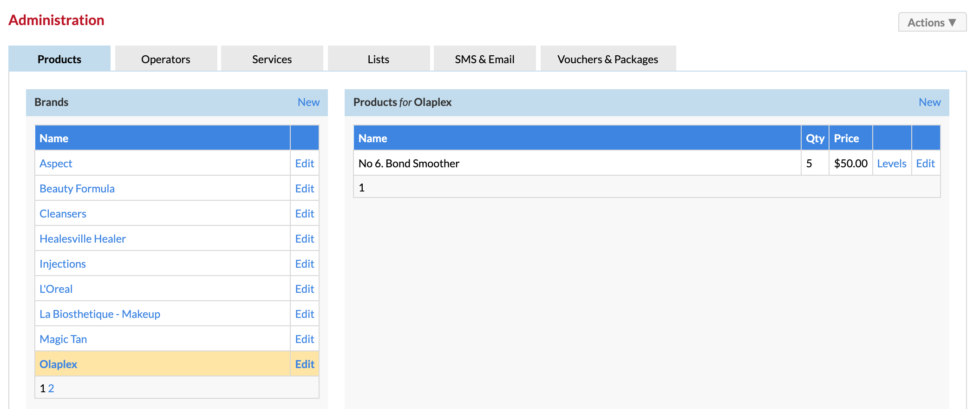Select the Aspect brand
Viewport: 980px width, 409px height.
[56, 164]
